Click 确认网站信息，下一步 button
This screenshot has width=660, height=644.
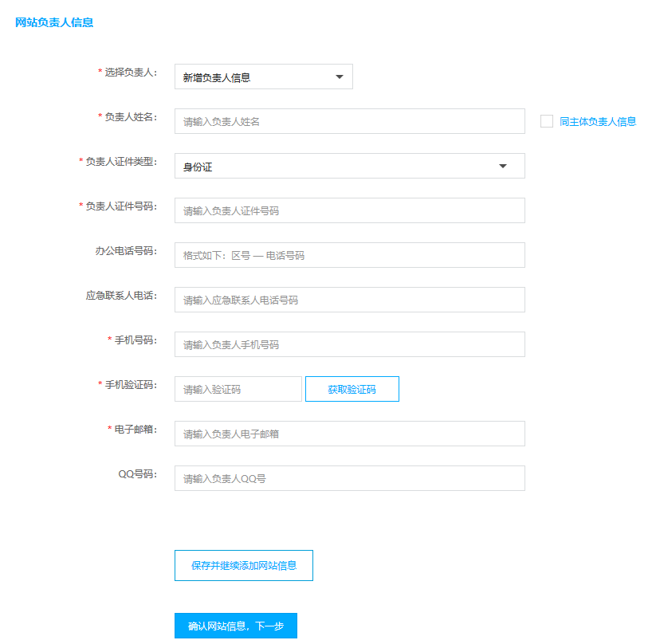pyautogui.click(x=235, y=626)
